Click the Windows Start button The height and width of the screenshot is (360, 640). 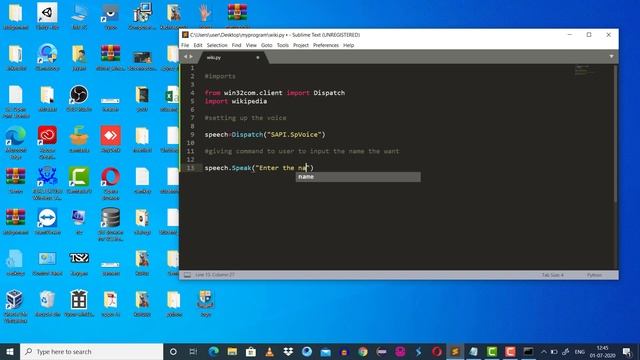pyautogui.click(x=10, y=351)
